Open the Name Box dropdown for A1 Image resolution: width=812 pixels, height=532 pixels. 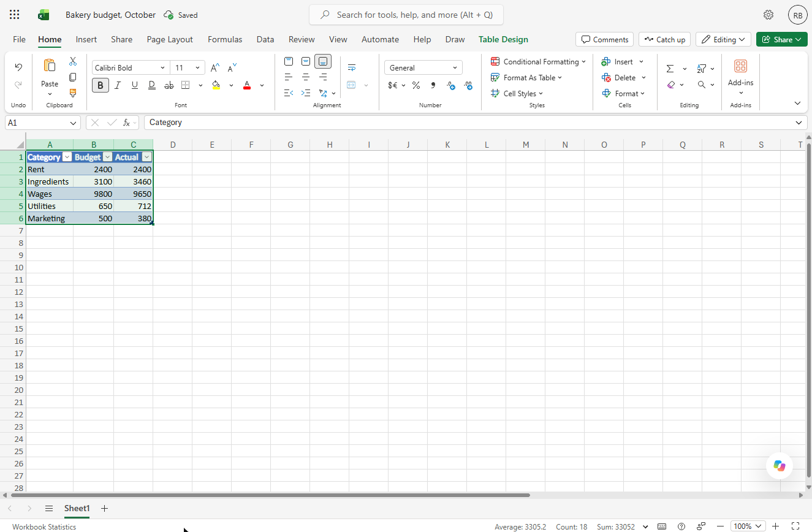tap(74, 123)
